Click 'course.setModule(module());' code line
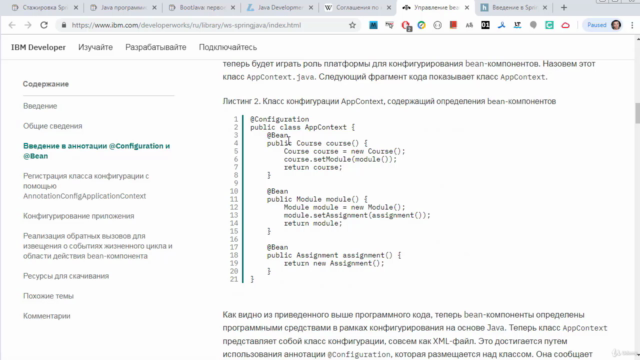Screen dimensions: 640x360 point(340,159)
